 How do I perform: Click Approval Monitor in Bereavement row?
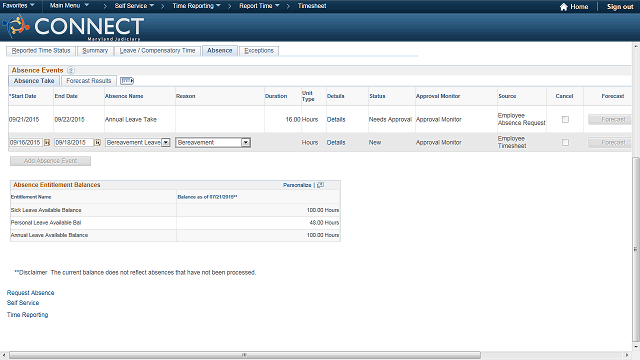point(438,142)
